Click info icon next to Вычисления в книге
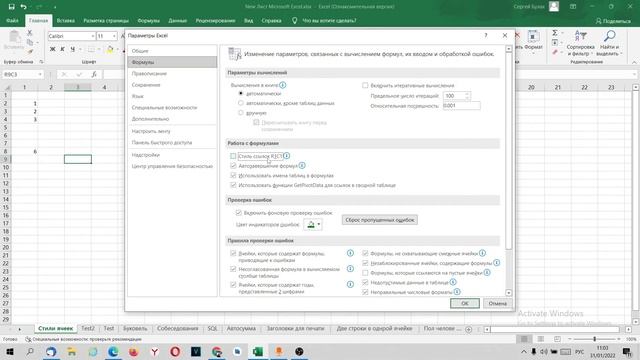640x360 pixels. (282, 85)
